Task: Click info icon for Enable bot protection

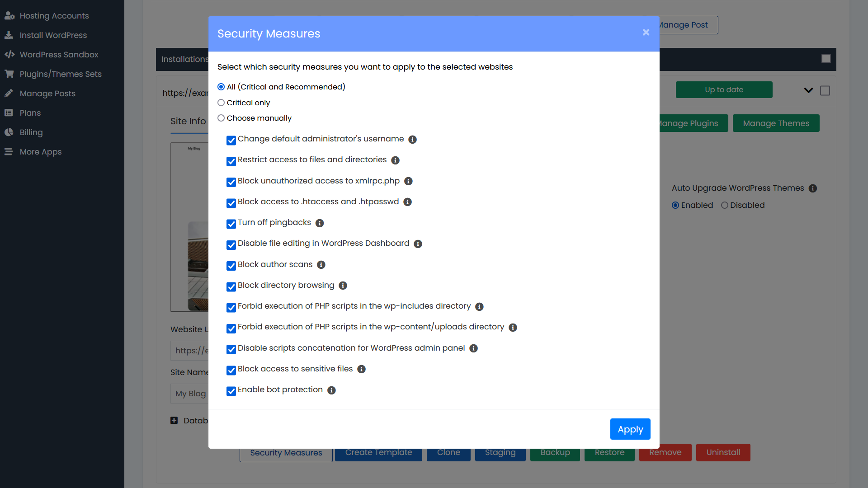Action: 331,390
